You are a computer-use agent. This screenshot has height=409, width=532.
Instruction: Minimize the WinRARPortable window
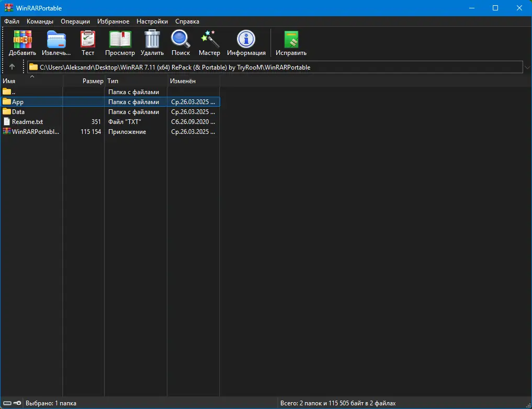[472, 8]
